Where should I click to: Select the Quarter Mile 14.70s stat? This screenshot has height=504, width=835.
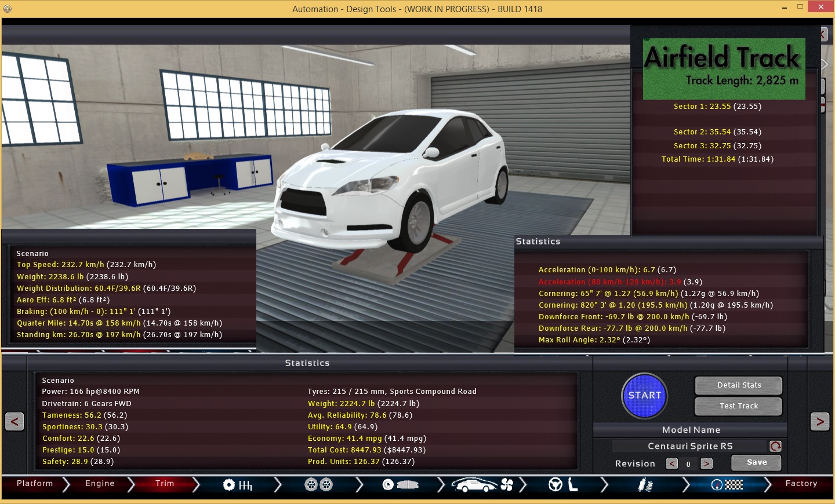pyautogui.click(x=119, y=323)
